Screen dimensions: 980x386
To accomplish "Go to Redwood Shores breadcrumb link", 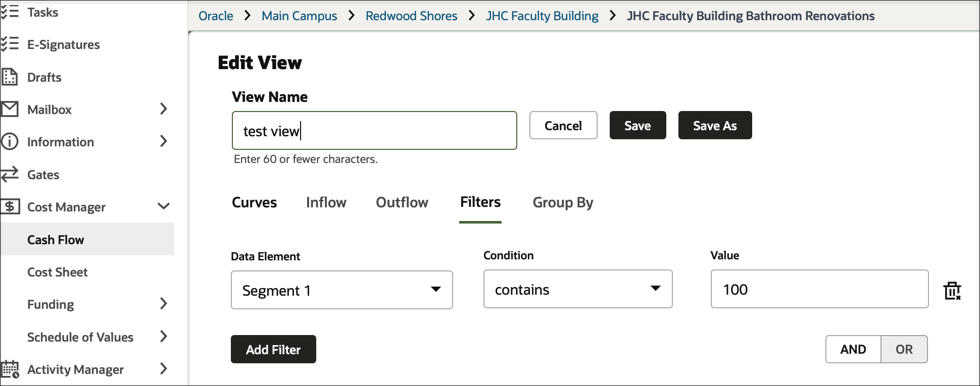I will coord(411,16).
